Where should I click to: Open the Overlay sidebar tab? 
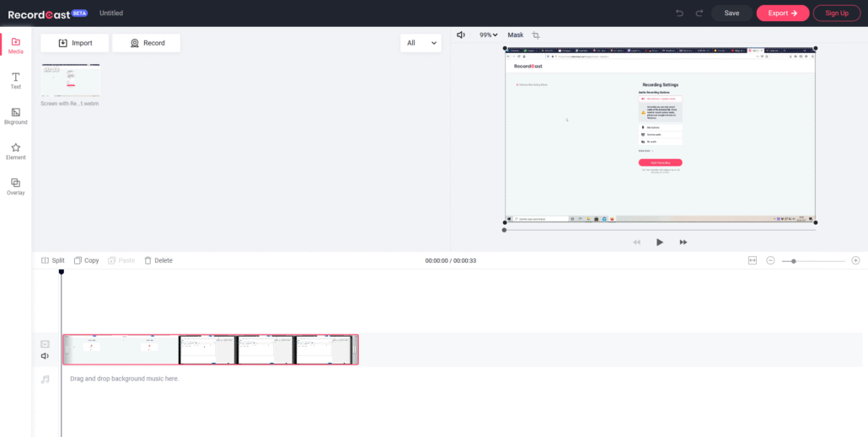pos(15,186)
